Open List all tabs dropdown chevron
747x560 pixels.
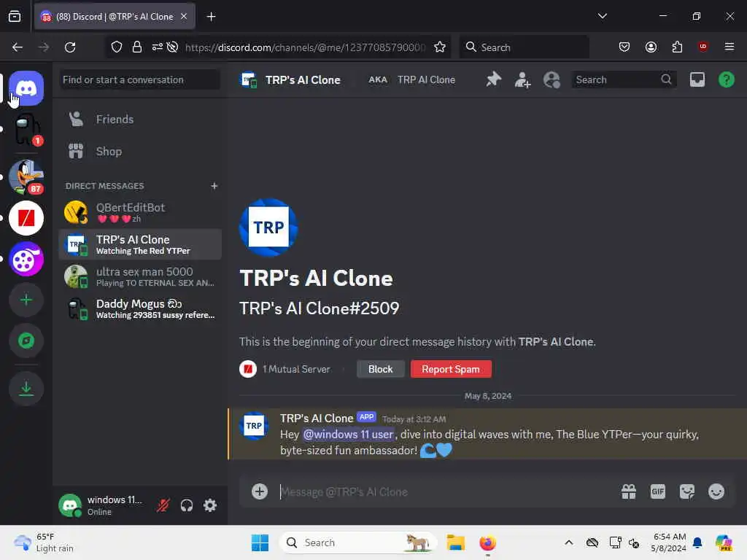click(x=602, y=16)
